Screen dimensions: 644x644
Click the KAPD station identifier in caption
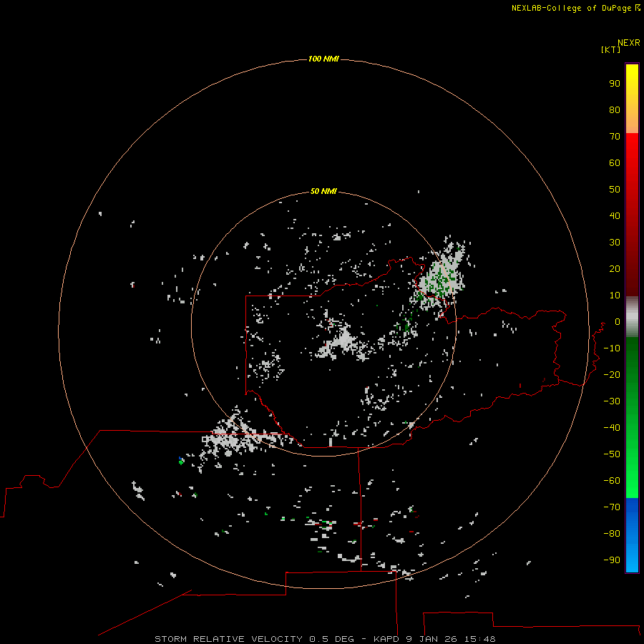point(386,639)
